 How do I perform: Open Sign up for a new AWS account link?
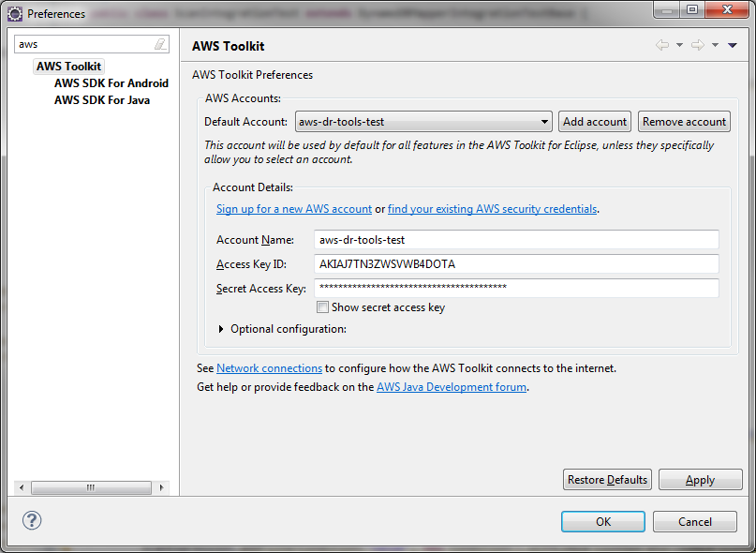click(x=294, y=209)
